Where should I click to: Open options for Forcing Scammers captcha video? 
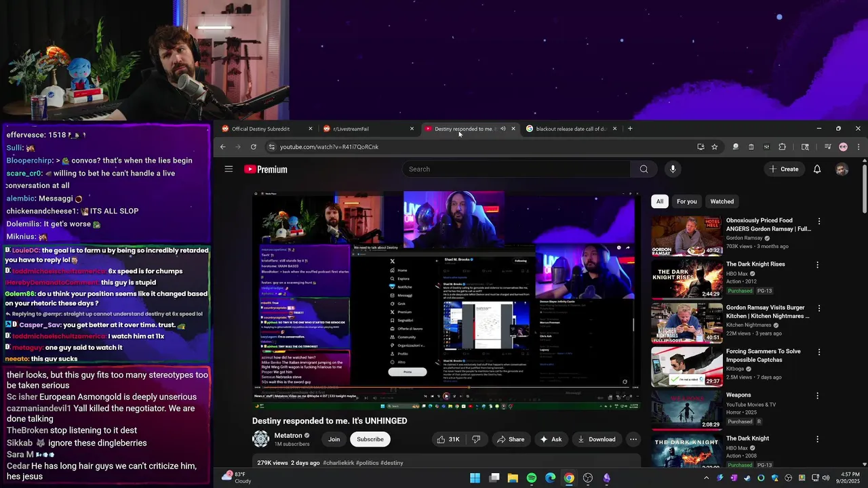[x=818, y=352]
